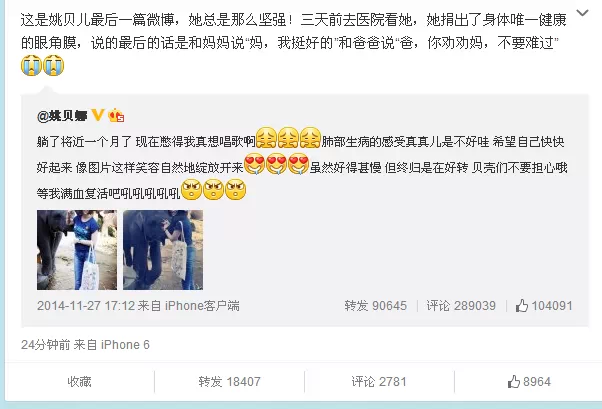Open 评论 289039 on the original post
602x409 pixels.
tap(461, 306)
